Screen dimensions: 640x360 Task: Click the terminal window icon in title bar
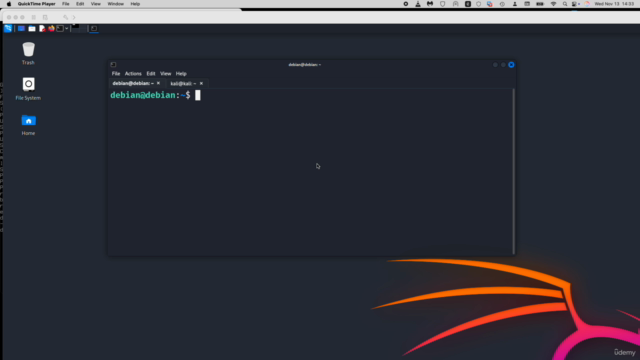(x=113, y=64)
